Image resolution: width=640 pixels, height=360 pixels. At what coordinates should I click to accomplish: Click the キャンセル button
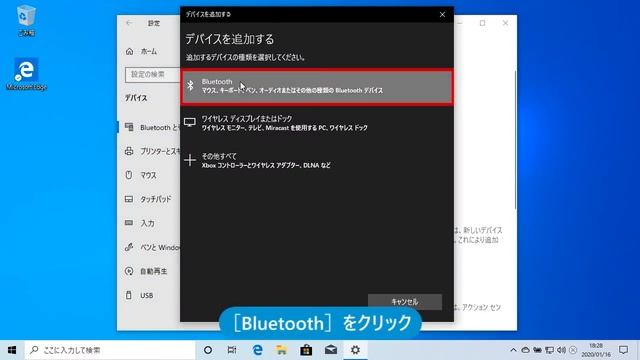[404, 302]
